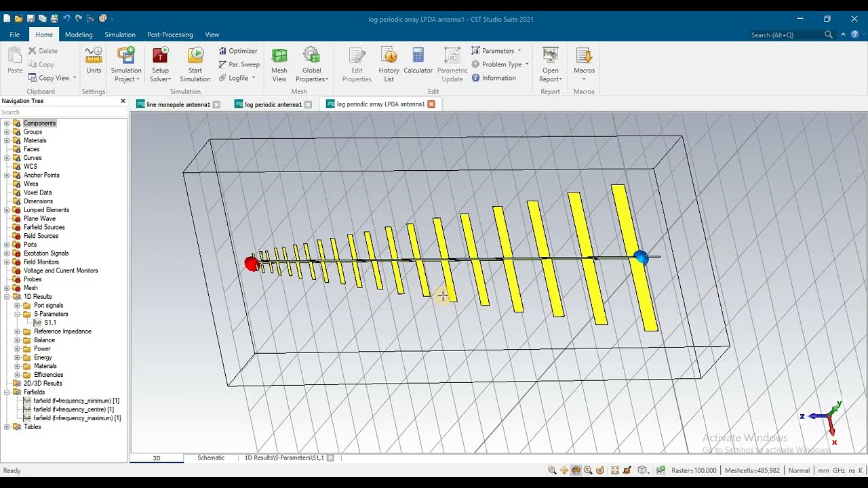Click the Open folder icon in the quick access toolbar
This screenshot has height=488, width=868.
(18, 18)
